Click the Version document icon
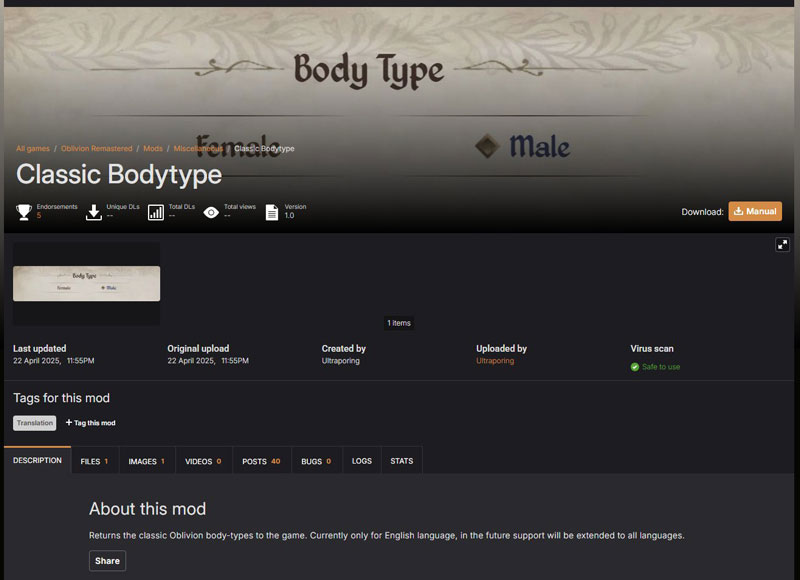 pyautogui.click(x=272, y=212)
